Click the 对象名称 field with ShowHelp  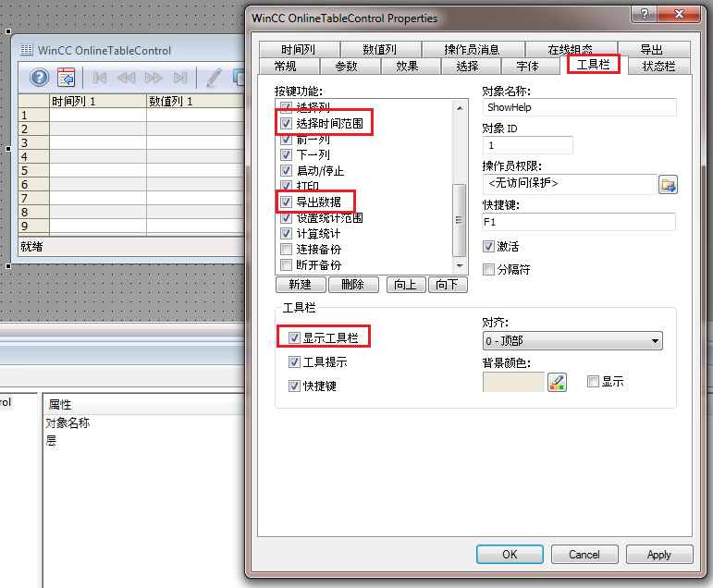coord(579,107)
